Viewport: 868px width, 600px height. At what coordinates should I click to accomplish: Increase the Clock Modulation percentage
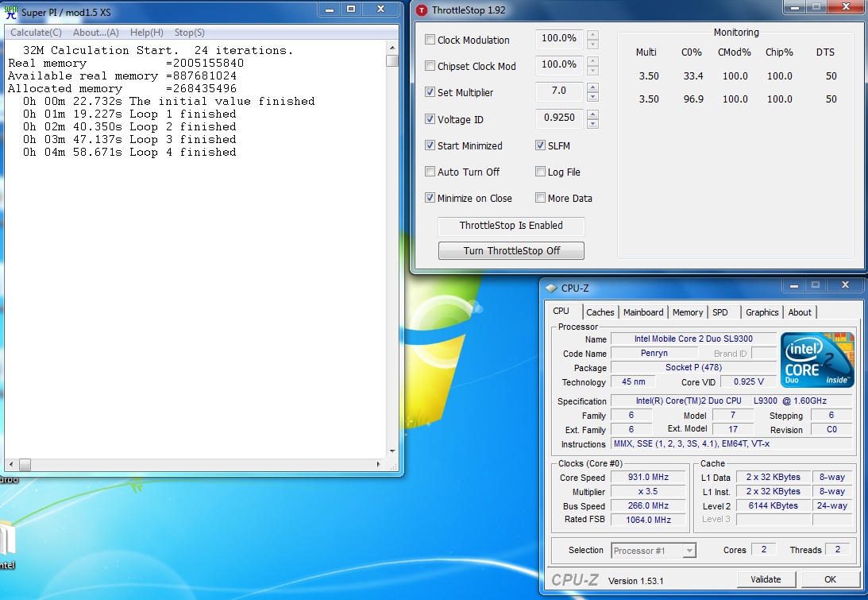[592, 34]
